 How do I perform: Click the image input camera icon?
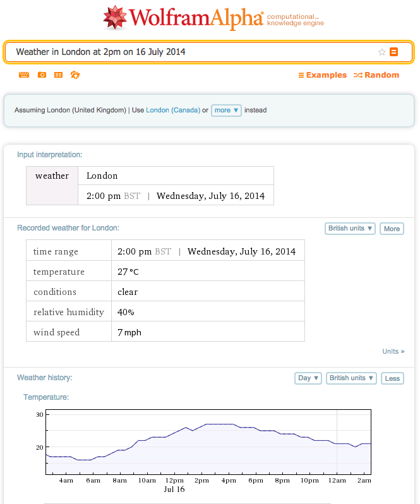42,75
